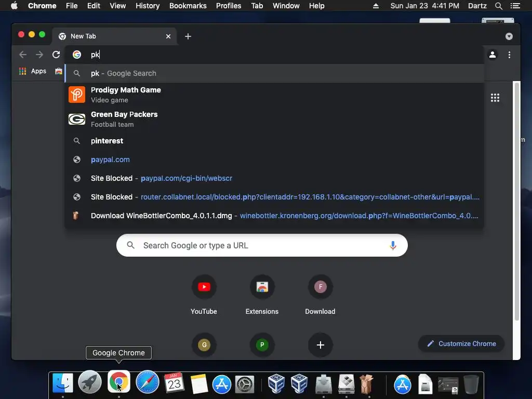Choose the Green Bay Packers suggestion

274,119
